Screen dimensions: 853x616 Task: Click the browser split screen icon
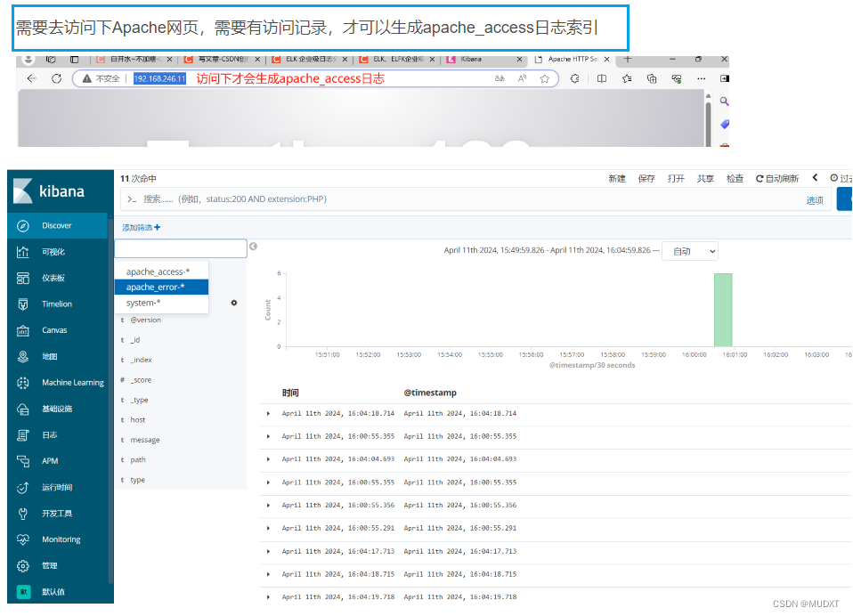tap(602, 79)
